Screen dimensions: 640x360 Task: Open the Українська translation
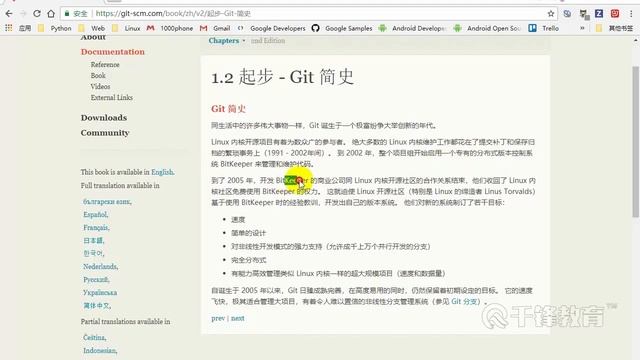point(100,293)
